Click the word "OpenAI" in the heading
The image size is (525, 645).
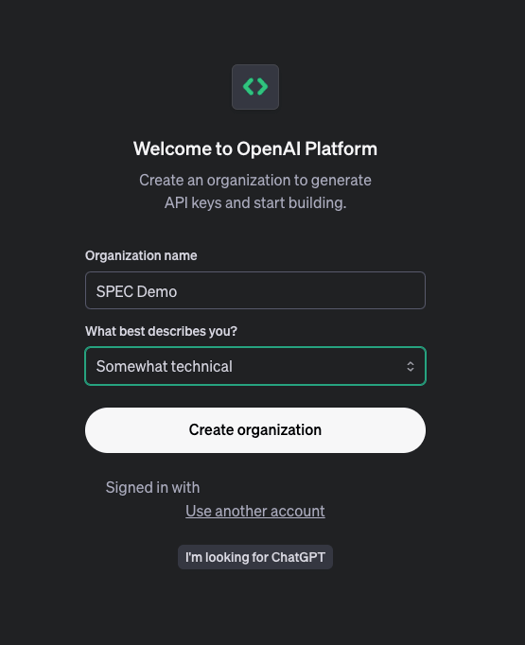[269, 148]
